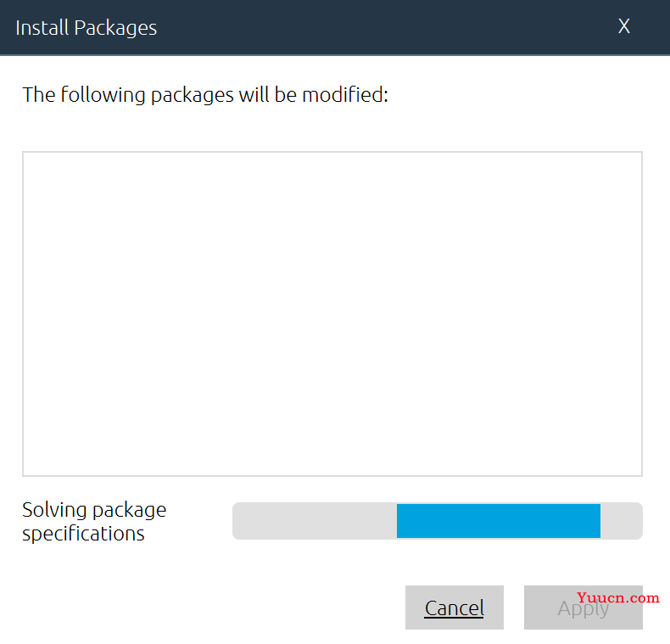Select the 'Solving package specifications' status text
This screenshot has height=644, width=670.
pos(94,521)
